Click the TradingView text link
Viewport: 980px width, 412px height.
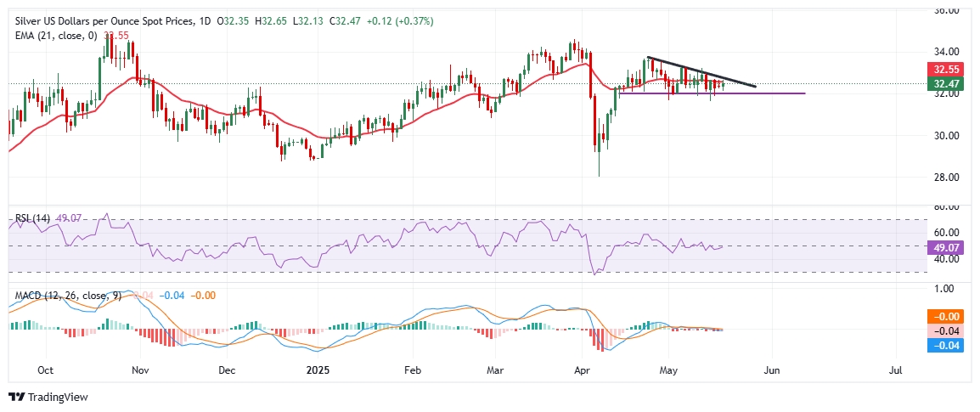[x=58, y=398]
